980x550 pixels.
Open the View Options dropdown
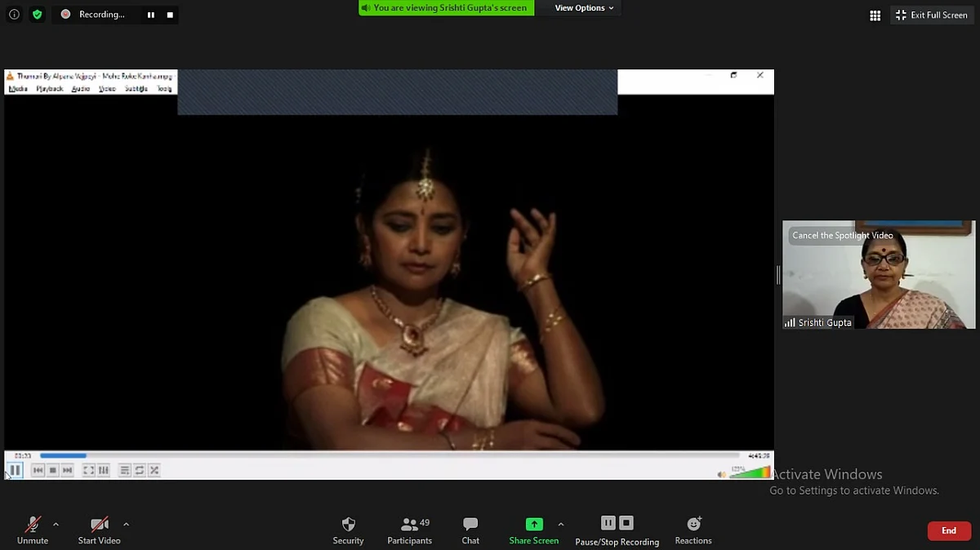584,8
